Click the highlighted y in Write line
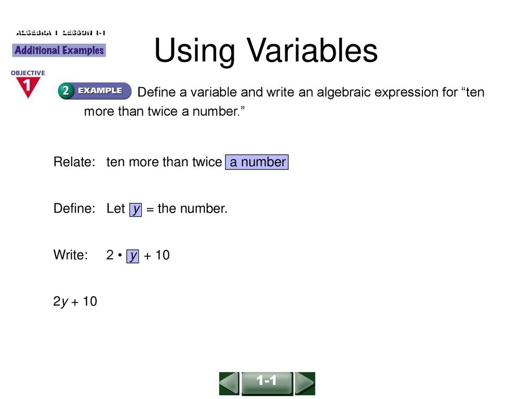The height and width of the screenshot is (399, 532). click(x=132, y=256)
